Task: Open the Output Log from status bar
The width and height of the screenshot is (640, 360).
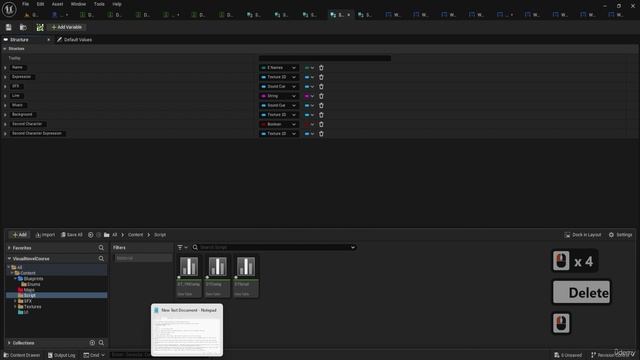Action: pos(62,355)
